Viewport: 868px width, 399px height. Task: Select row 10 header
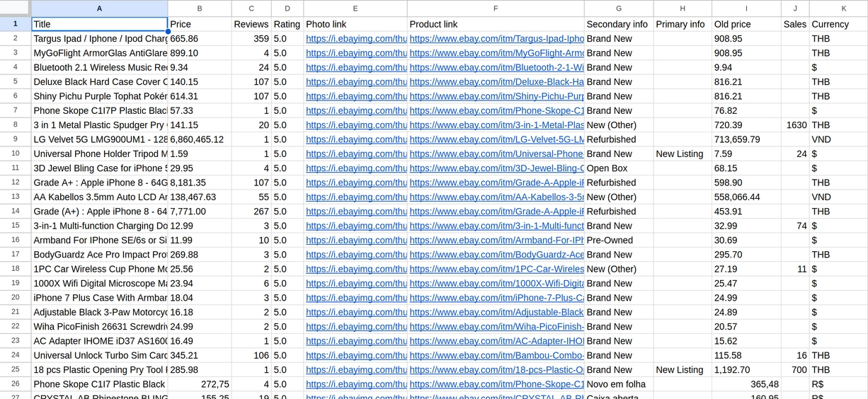tap(15, 154)
